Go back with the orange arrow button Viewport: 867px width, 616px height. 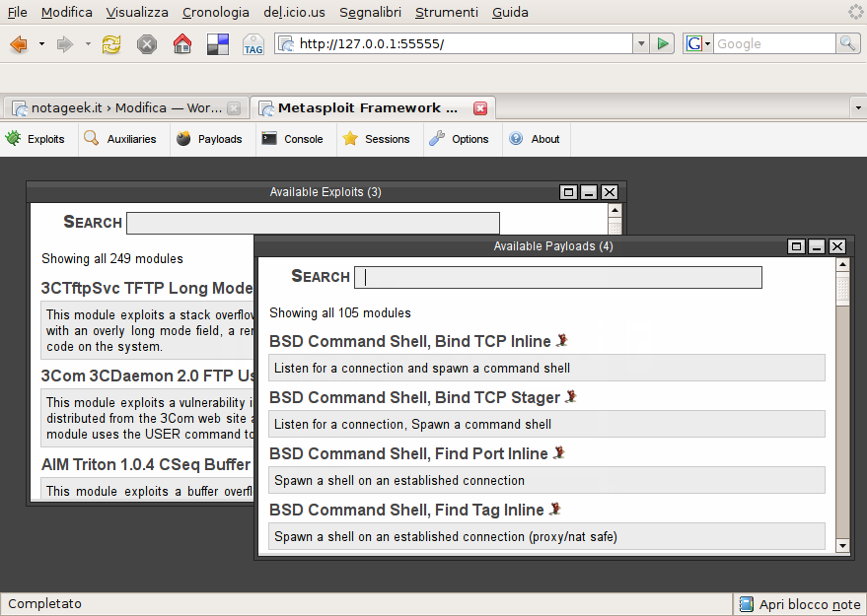tap(19, 43)
